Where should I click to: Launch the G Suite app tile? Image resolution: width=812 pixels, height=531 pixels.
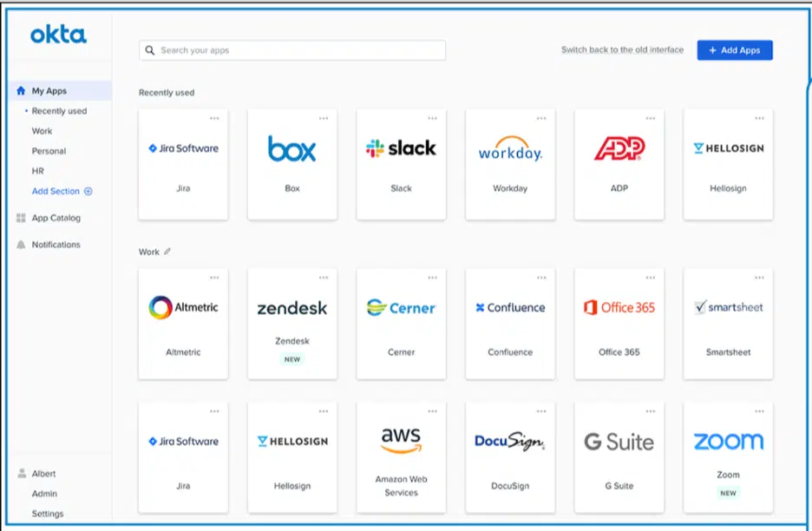point(619,457)
